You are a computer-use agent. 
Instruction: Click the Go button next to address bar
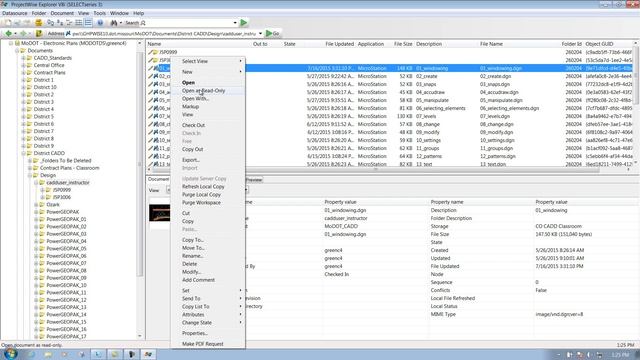tap(273, 33)
